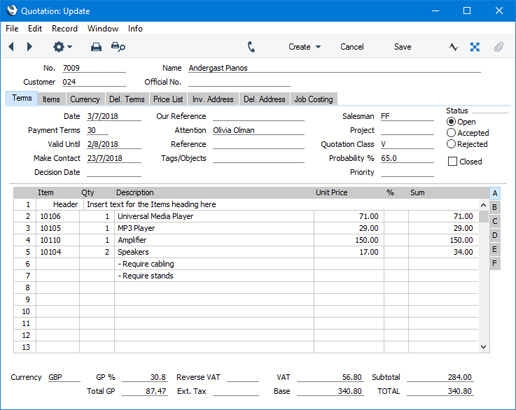
Task: Click the Probability % field
Action: (407, 158)
